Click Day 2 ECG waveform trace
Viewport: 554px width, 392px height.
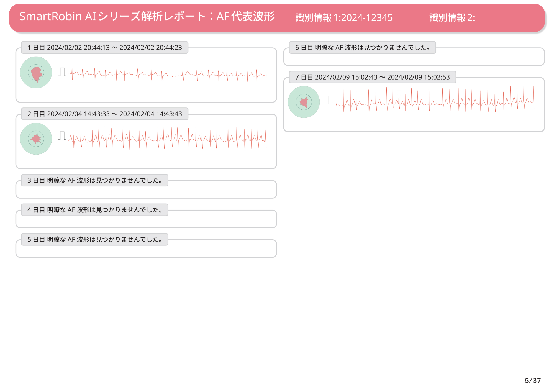(x=168, y=139)
